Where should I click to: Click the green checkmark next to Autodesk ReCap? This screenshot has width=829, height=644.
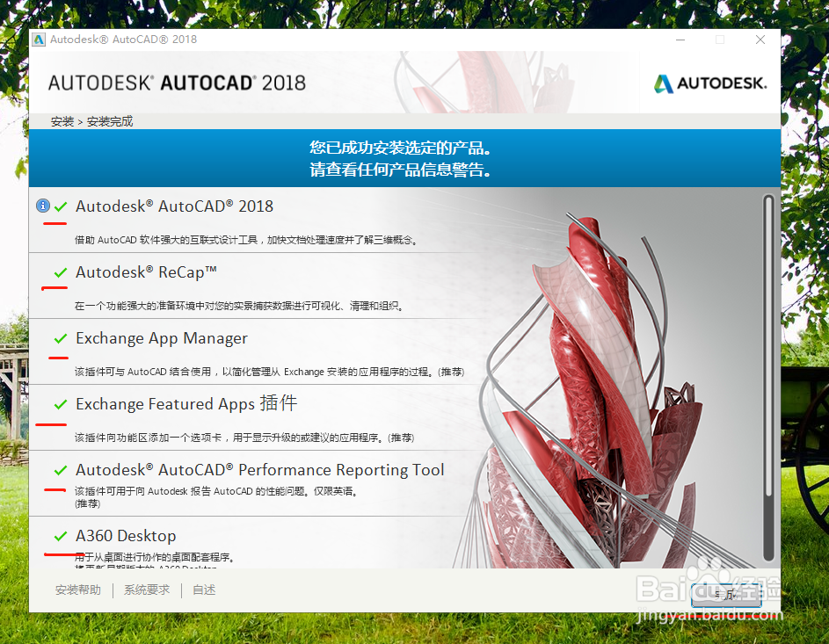(61, 272)
